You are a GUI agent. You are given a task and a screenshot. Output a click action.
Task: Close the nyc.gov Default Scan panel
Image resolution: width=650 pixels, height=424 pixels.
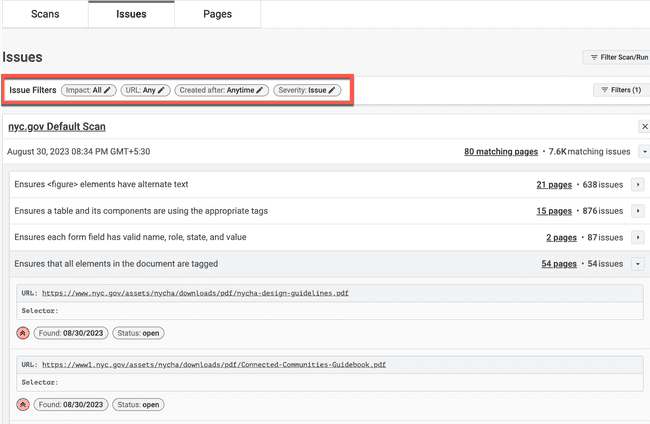pos(643,127)
